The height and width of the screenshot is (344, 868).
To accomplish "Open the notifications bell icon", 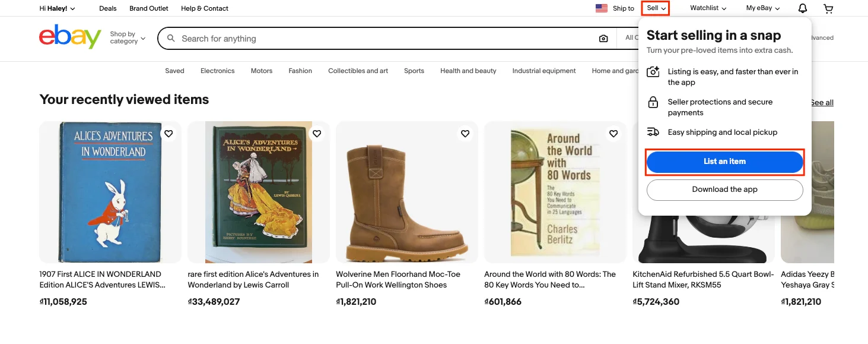I will (802, 8).
